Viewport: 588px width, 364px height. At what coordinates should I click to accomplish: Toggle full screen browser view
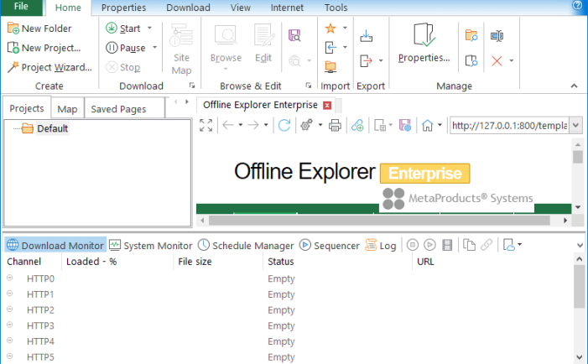(x=206, y=125)
